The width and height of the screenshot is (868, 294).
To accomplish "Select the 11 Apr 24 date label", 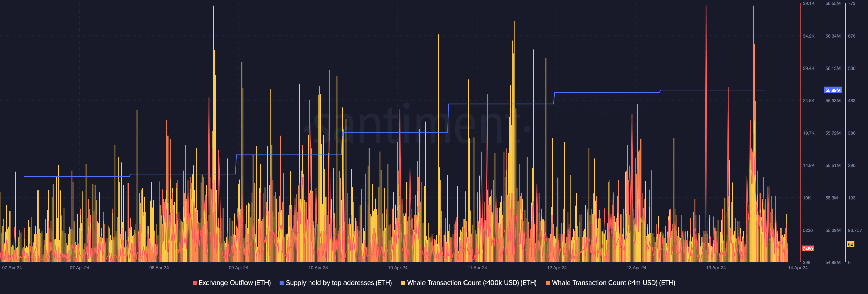I will pos(477,268).
